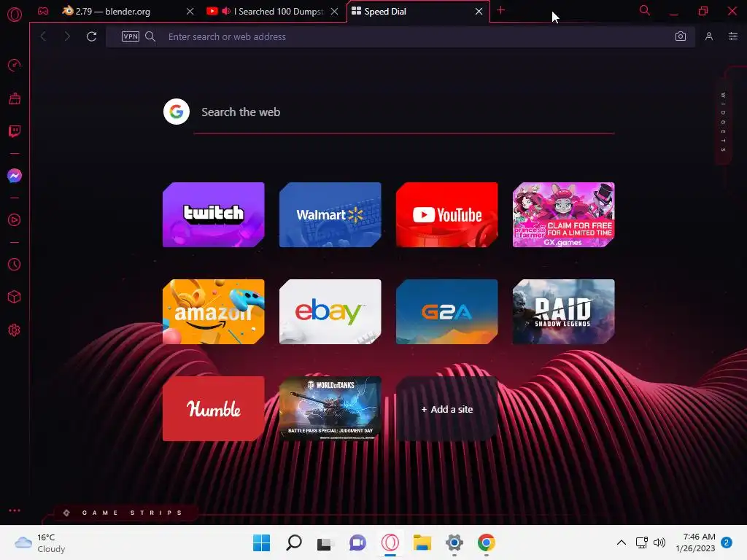This screenshot has width=747, height=560.
Task: Open Windows taskbar Search
Action: pyautogui.click(x=293, y=542)
